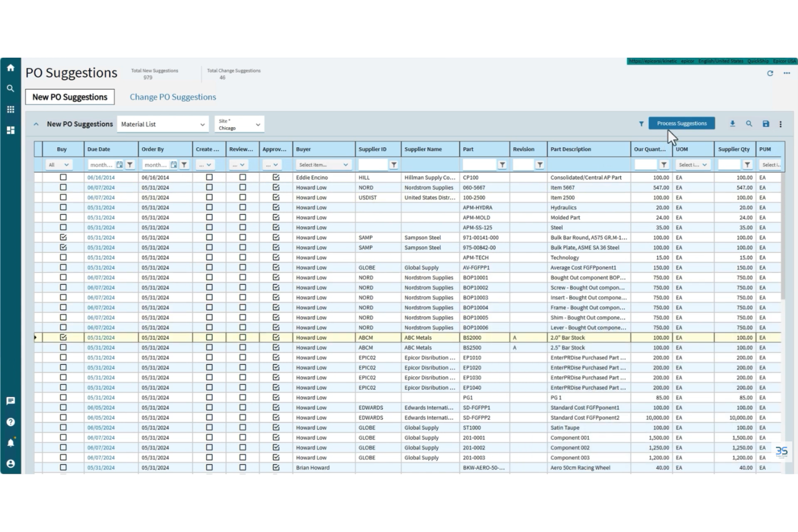Refresh the page using the refresh icon
The height and width of the screenshot is (532, 798).
pyautogui.click(x=770, y=74)
